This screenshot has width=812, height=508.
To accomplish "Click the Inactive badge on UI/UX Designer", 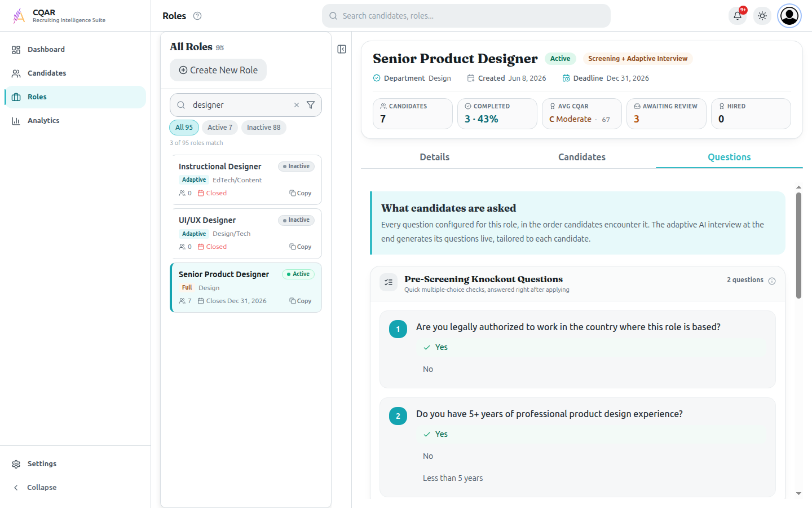I will tap(296, 220).
